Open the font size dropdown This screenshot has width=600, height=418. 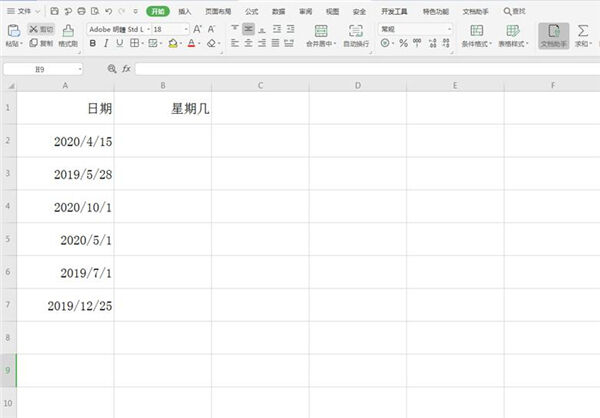coord(186,29)
